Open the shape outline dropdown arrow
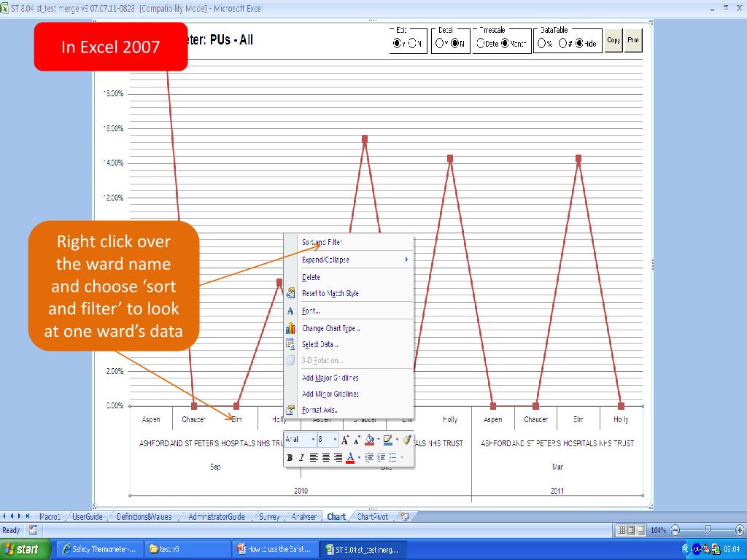 coord(397,440)
